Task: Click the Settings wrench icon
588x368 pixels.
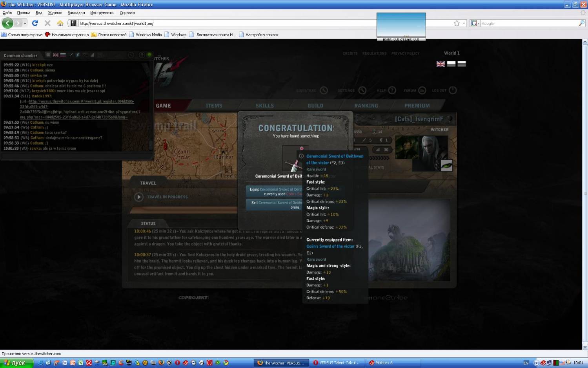Action: click(x=362, y=90)
